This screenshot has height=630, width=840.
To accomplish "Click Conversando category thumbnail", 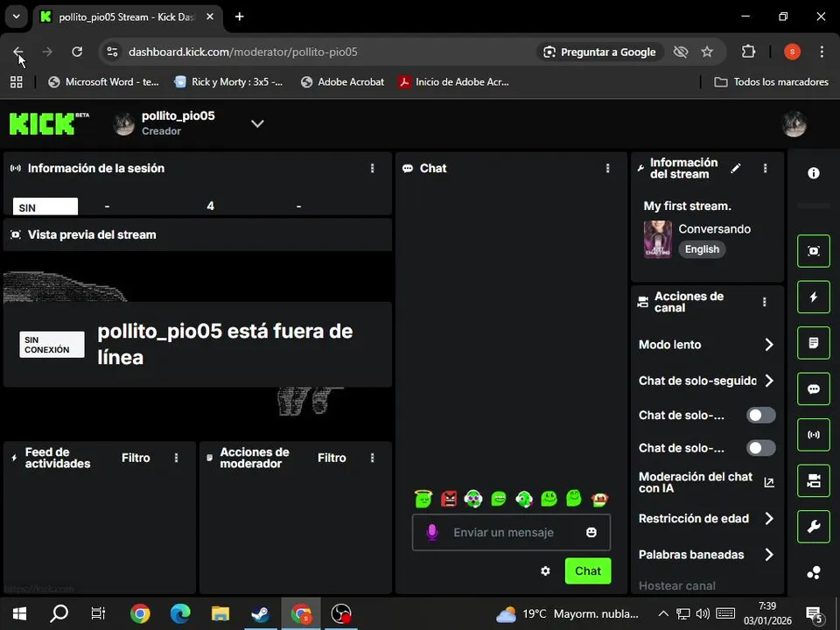I will pos(657,240).
